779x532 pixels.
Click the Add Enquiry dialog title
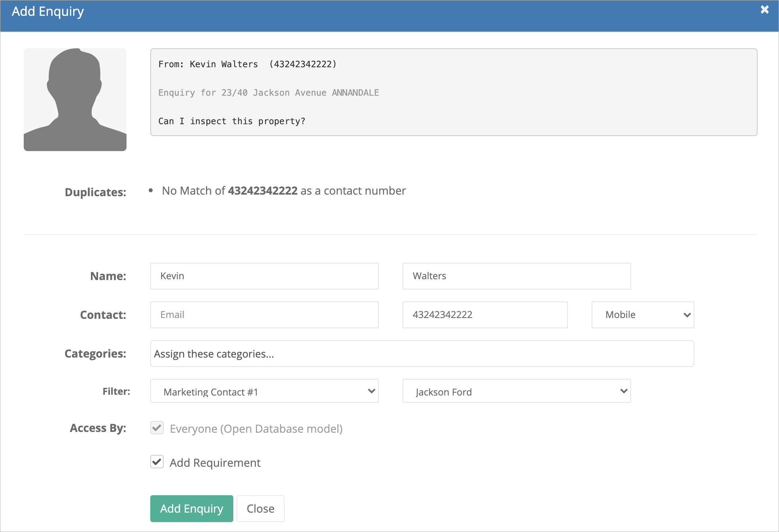48,11
